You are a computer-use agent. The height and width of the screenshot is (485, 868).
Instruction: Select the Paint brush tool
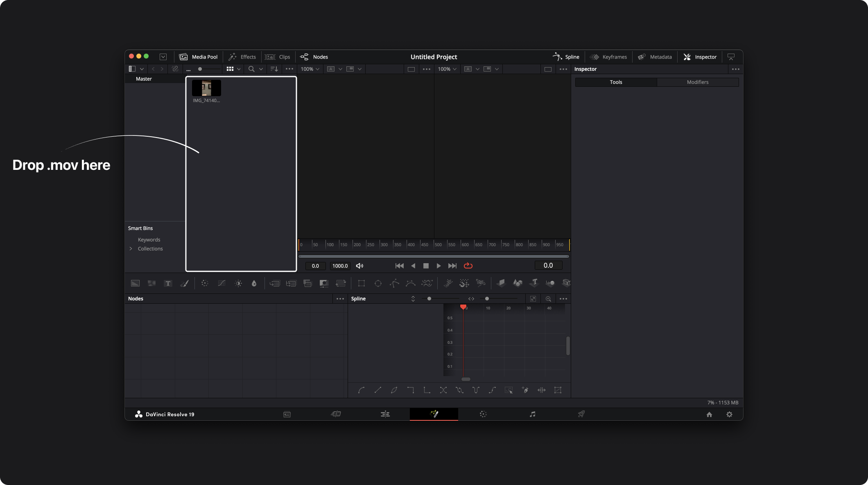click(184, 283)
